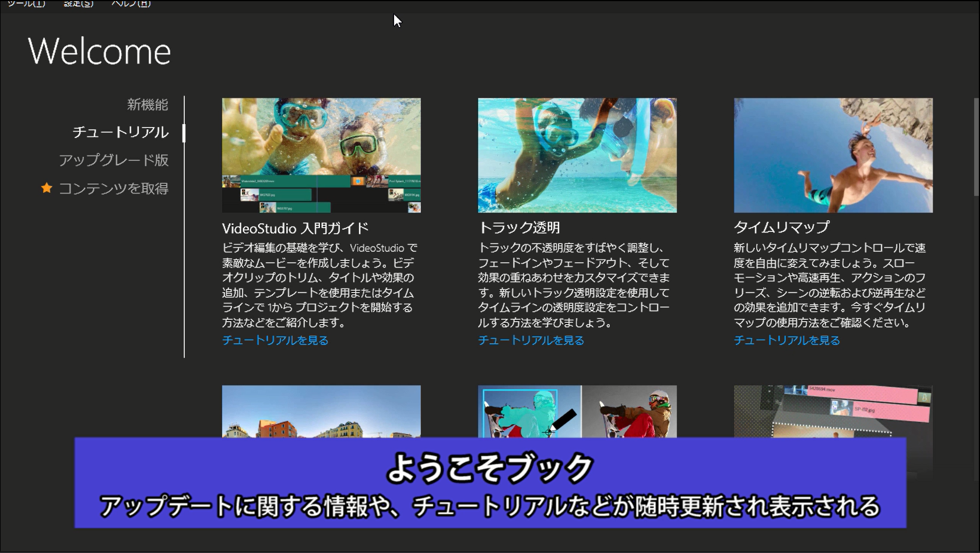Select the タイムリマップ cliff jumper thumbnail
The width and height of the screenshot is (980, 553).
coord(833,155)
